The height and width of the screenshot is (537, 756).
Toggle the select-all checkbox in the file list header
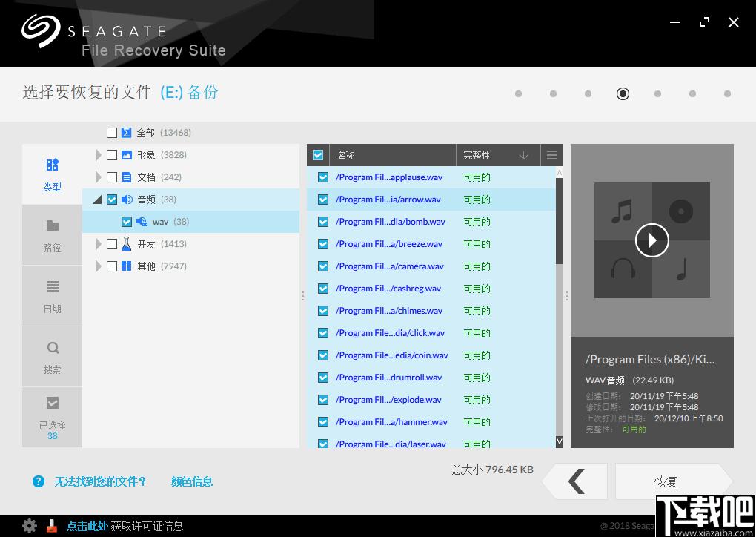[318, 155]
